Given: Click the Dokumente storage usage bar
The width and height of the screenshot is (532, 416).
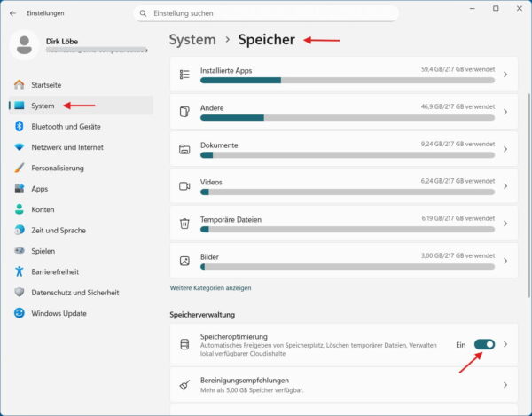Looking at the screenshot, I should pyautogui.click(x=348, y=155).
